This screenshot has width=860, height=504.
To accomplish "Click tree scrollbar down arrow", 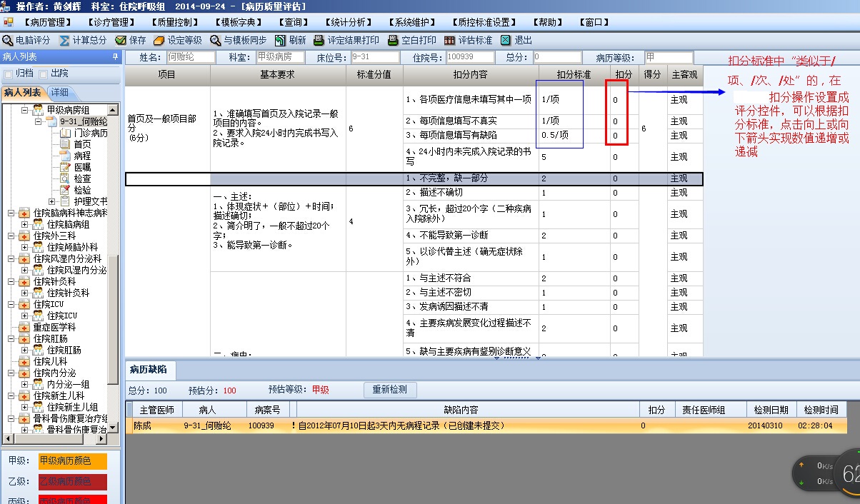I will pos(114,428).
